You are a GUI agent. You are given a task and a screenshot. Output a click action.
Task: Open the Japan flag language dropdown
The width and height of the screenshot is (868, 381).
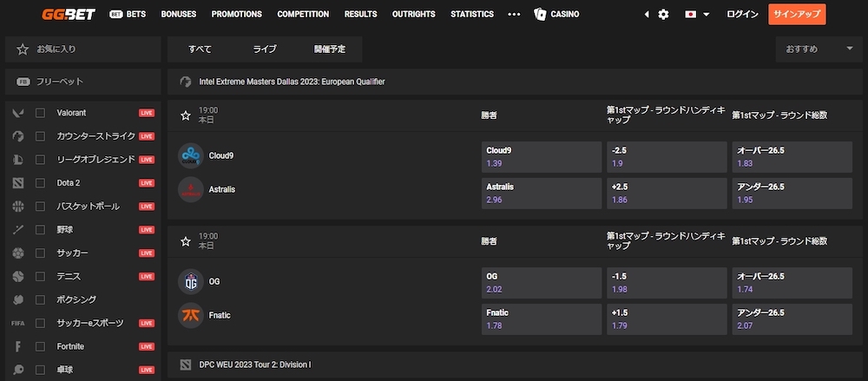pos(697,15)
